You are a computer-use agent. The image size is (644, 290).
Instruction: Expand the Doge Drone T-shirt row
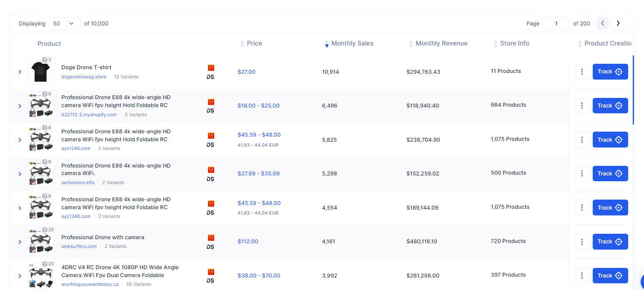tap(20, 72)
